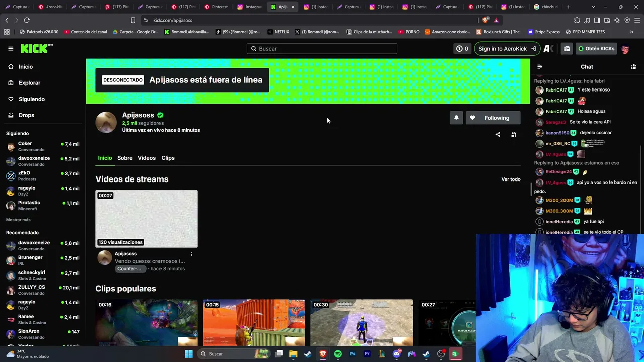
Task: Select the Inicio channel tab
Action: (x=105, y=158)
